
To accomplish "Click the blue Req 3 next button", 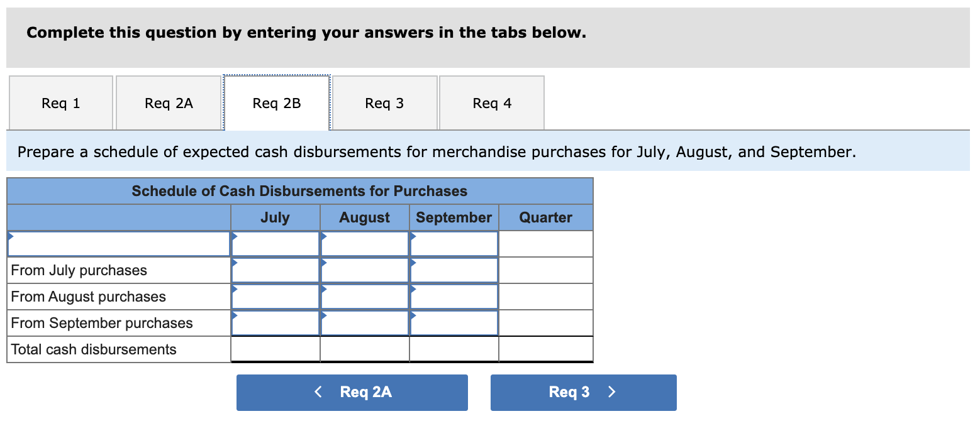I will click(x=583, y=392).
